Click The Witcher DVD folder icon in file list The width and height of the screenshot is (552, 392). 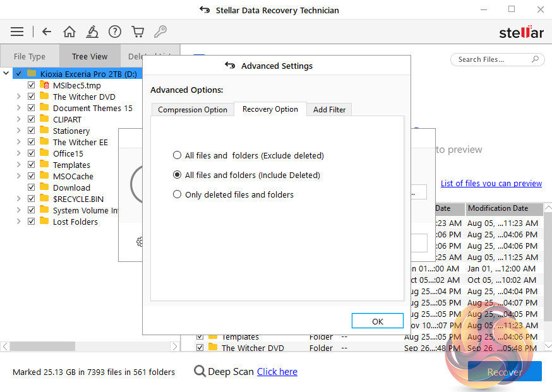pos(213,347)
